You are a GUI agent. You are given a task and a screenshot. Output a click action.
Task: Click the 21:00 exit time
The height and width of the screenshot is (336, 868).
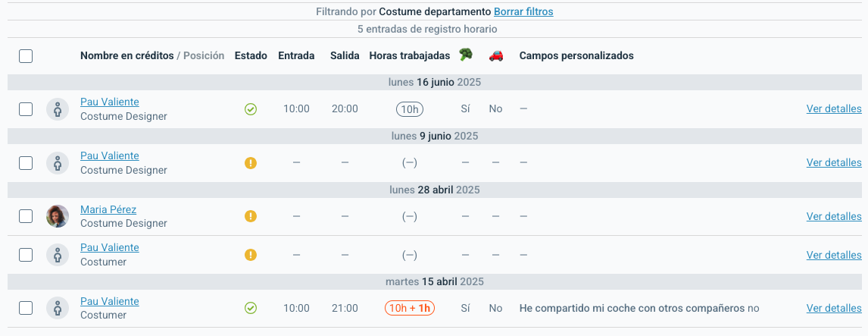coord(345,308)
